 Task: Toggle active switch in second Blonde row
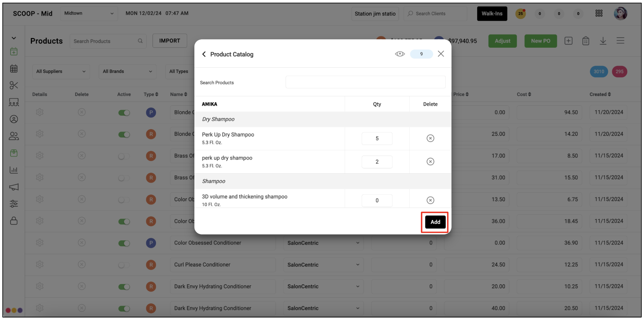click(x=124, y=135)
